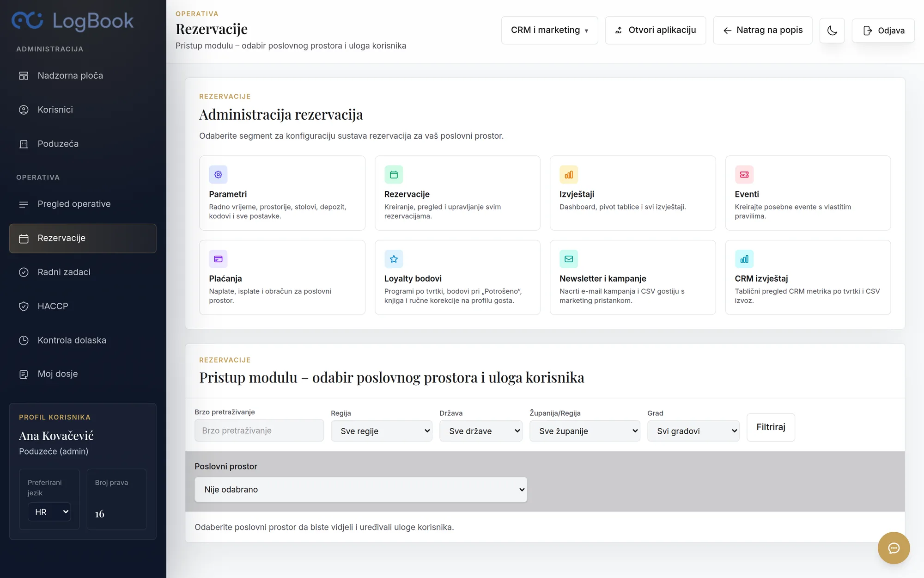Viewport: 924px width, 578px height.
Task: Click the Izvještaji bar chart icon
Action: pyautogui.click(x=569, y=174)
